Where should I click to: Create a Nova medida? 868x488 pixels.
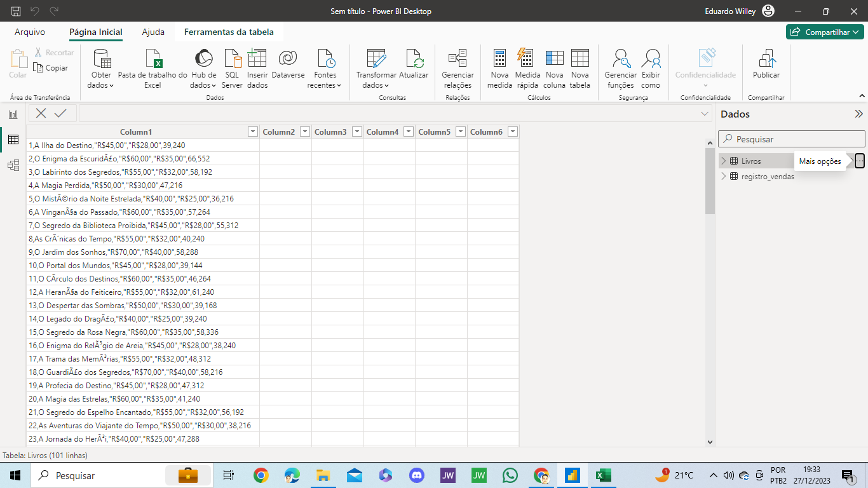point(499,69)
